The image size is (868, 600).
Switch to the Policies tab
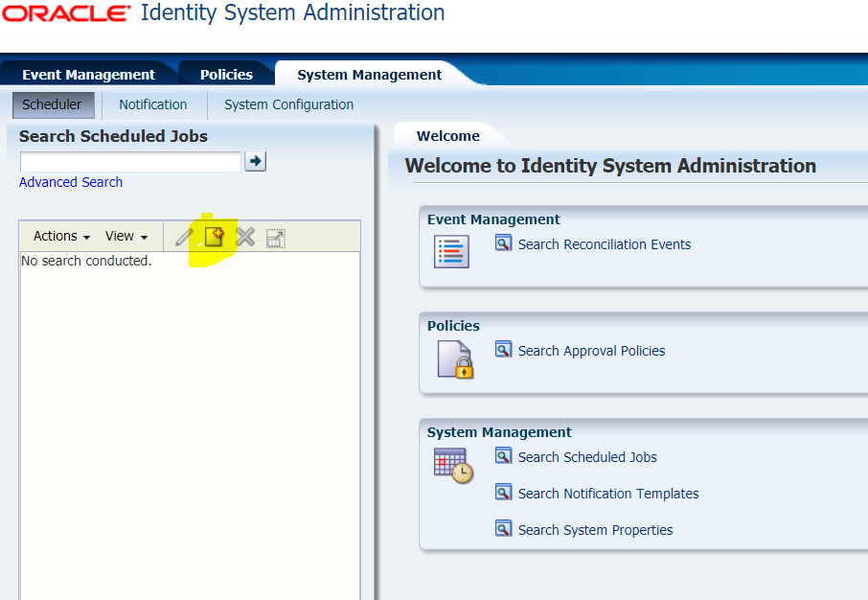226,74
